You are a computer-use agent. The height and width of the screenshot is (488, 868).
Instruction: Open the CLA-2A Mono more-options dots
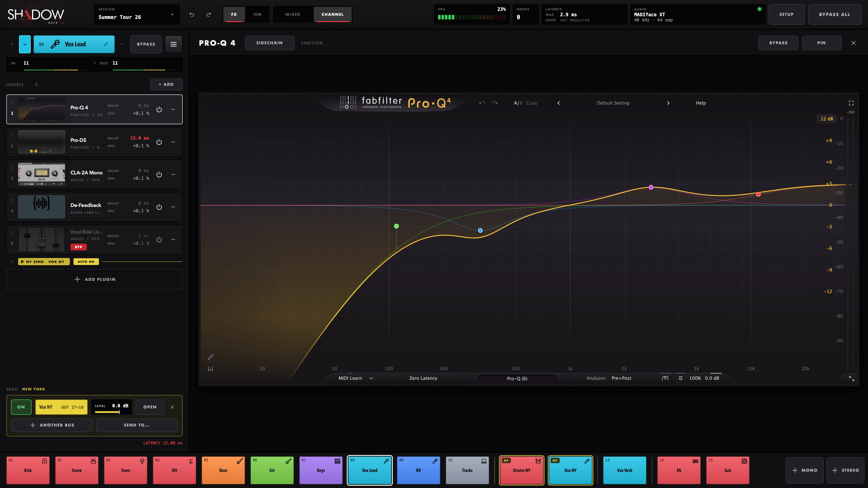pyautogui.click(x=173, y=174)
